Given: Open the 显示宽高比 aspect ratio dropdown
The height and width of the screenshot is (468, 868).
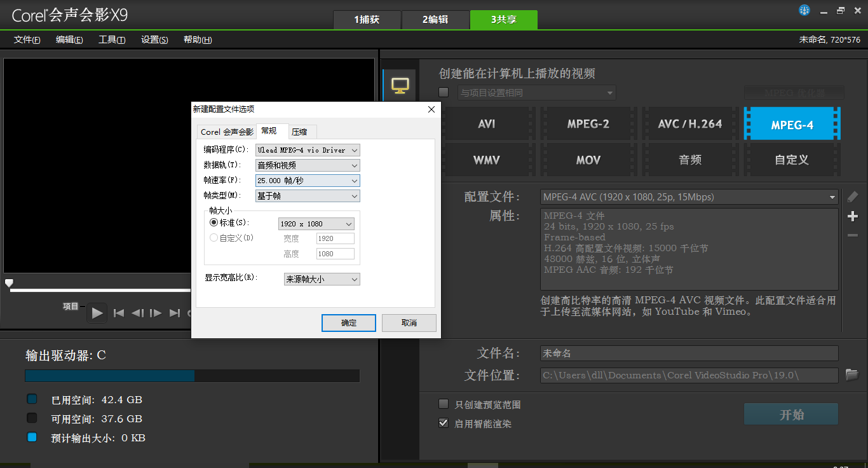Looking at the screenshot, I should click(322, 279).
